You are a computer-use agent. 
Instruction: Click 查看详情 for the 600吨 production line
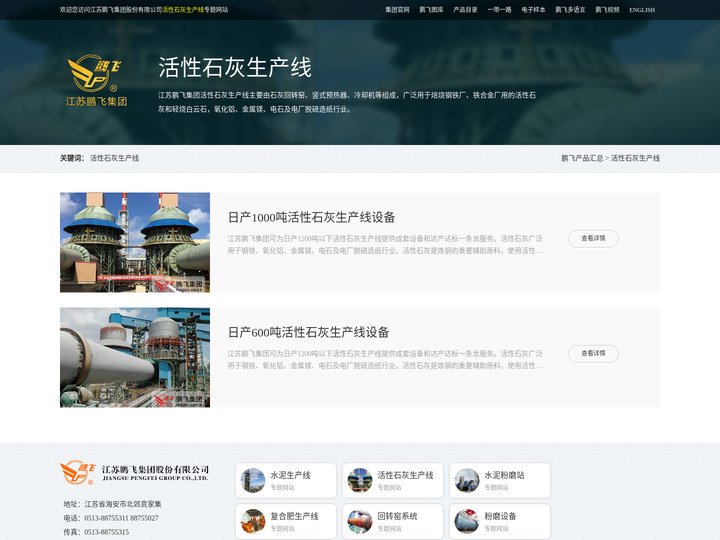click(593, 353)
